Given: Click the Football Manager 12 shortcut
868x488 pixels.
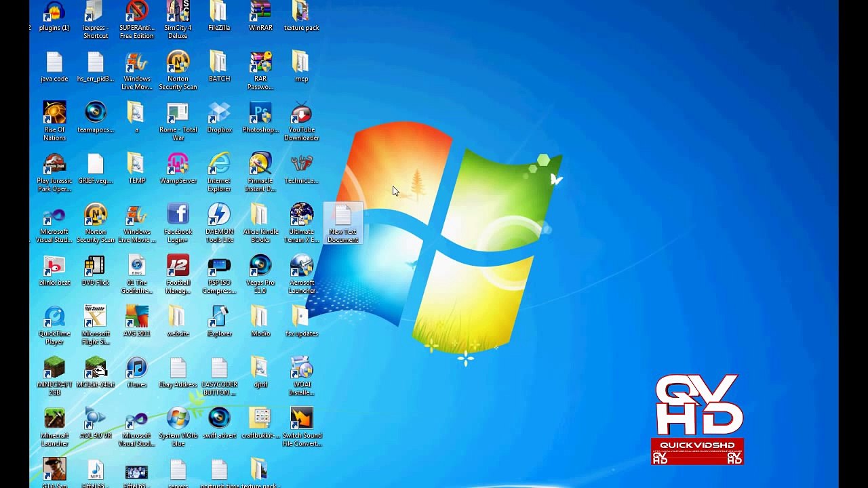Looking at the screenshot, I should point(178,274).
